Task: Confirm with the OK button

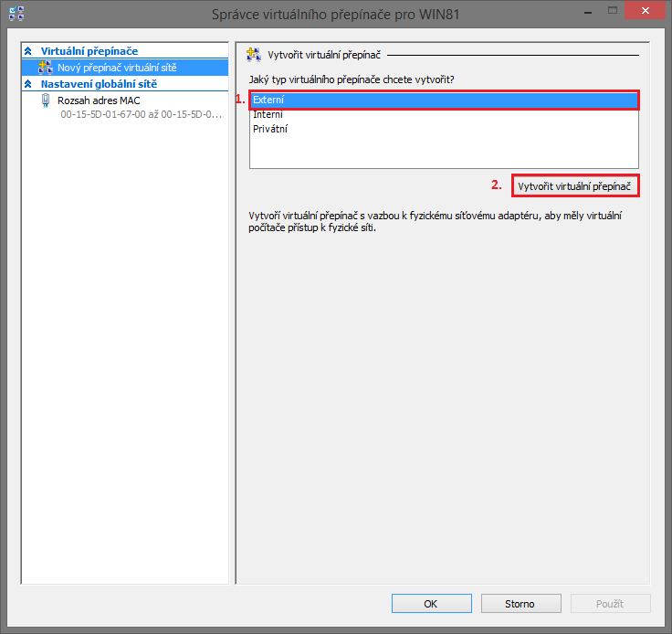Action: (x=432, y=604)
